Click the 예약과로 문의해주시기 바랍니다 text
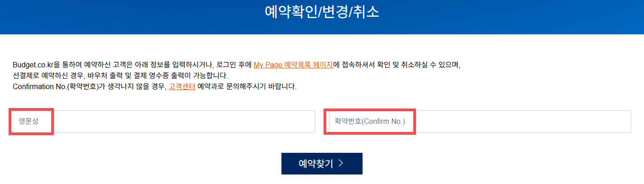 [x=247, y=86]
